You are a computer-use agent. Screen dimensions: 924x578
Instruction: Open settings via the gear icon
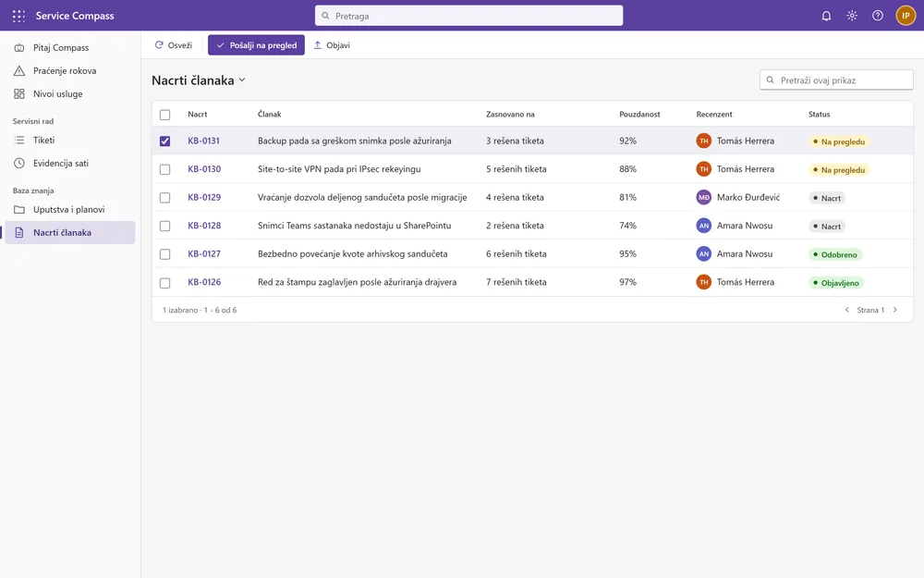point(852,16)
